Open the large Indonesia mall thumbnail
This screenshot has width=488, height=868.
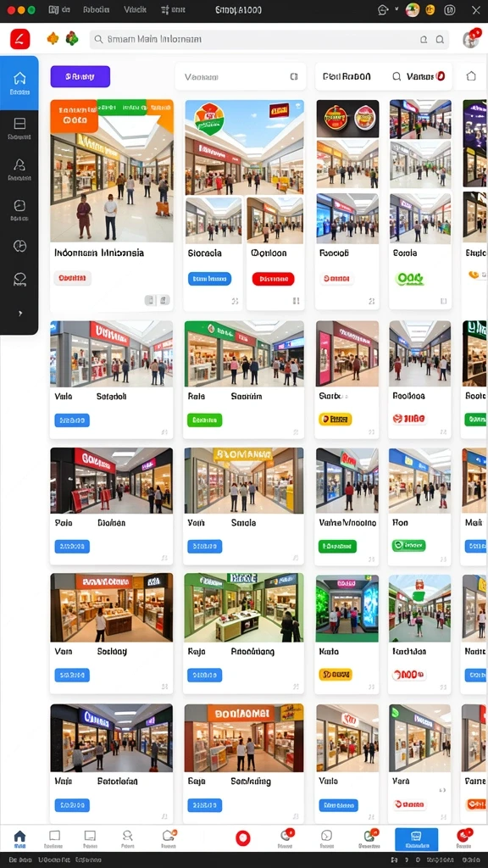click(x=112, y=170)
